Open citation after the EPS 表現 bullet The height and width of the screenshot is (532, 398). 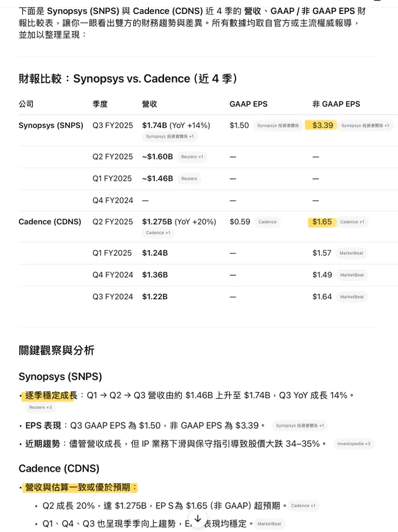point(300,426)
